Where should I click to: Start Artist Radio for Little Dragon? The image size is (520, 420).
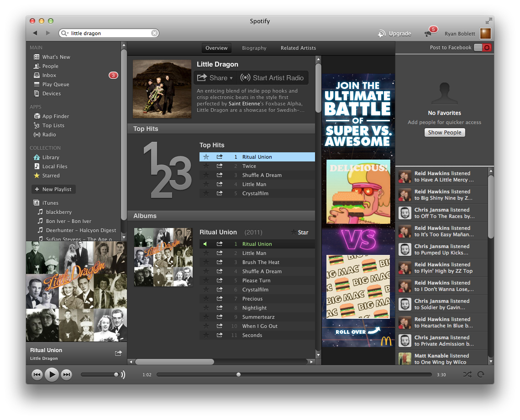click(x=272, y=78)
